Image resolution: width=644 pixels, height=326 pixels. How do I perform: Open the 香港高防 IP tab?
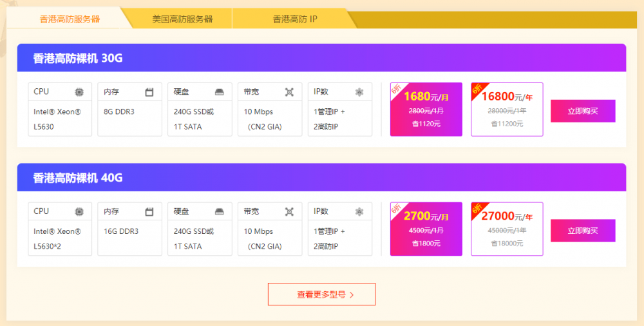[x=295, y=19]
